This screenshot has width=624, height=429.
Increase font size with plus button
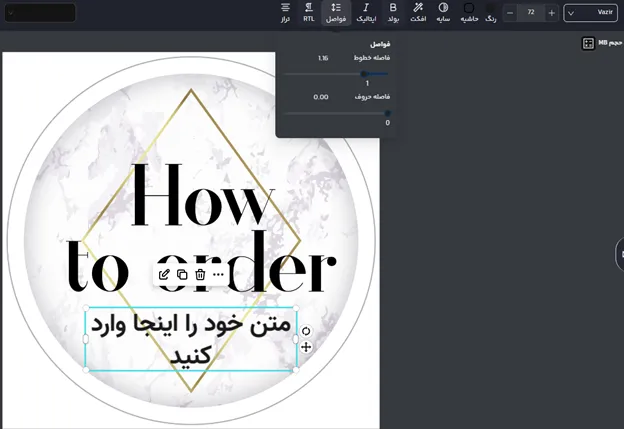point(552,13)
